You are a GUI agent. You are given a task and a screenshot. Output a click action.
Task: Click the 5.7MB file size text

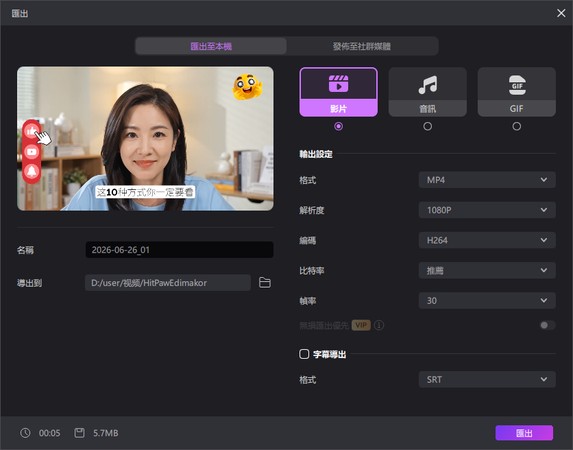[x=106, y=433]
